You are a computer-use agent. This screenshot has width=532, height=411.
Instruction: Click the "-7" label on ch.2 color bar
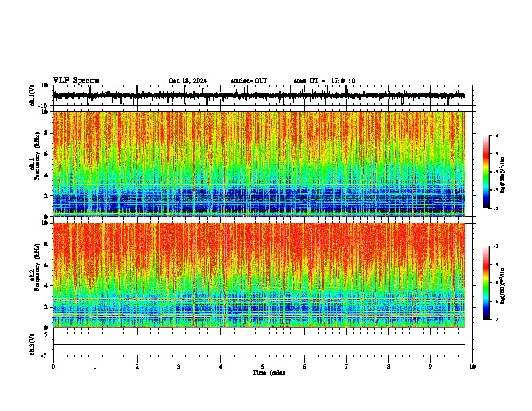495,319
